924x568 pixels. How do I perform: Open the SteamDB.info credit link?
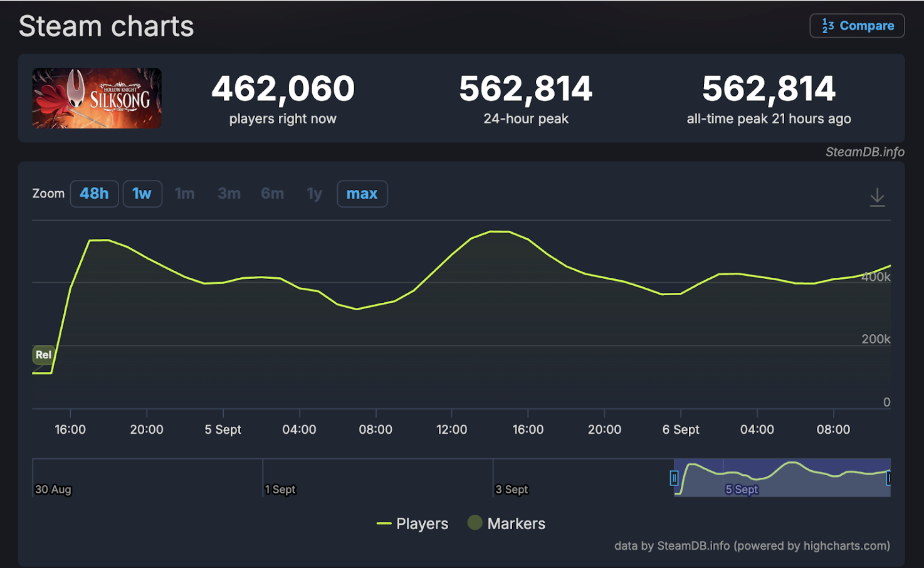click(x=864, y=152)
